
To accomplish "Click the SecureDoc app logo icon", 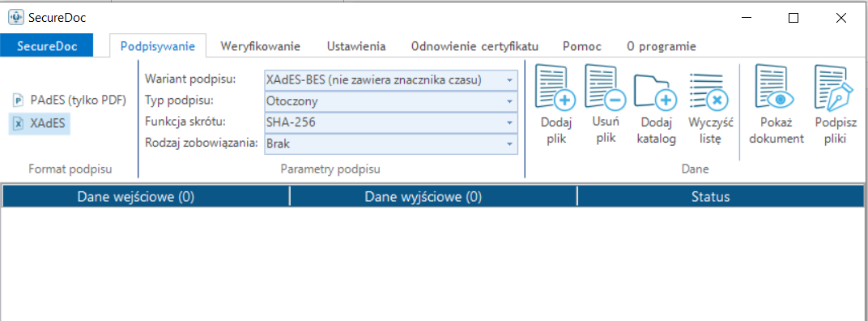I will pyautogui.click(x=16, y=17).
